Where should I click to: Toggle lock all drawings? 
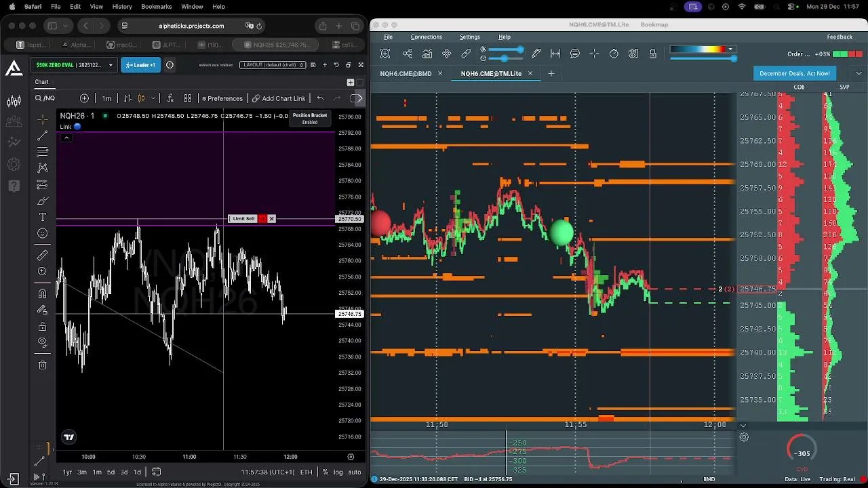coord(42,326)
